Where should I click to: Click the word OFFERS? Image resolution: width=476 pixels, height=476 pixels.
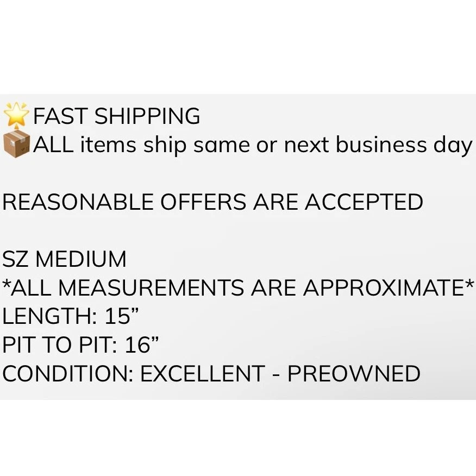[203, 202]
